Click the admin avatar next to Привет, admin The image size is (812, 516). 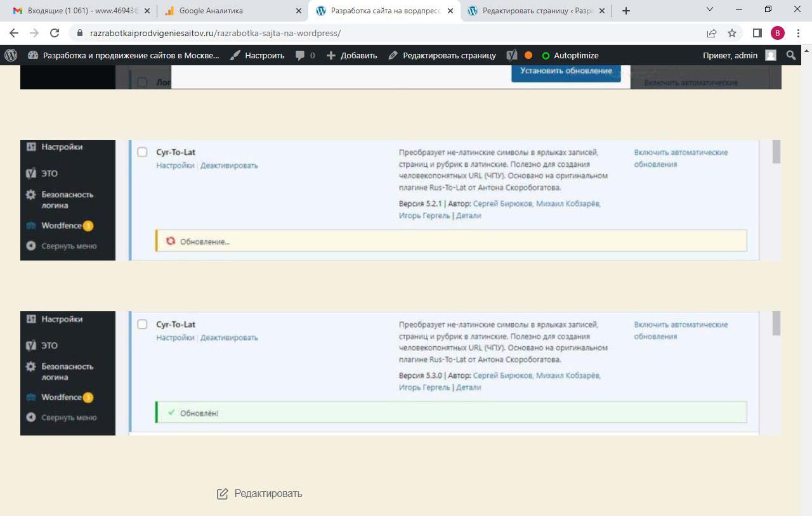point(771,55)
